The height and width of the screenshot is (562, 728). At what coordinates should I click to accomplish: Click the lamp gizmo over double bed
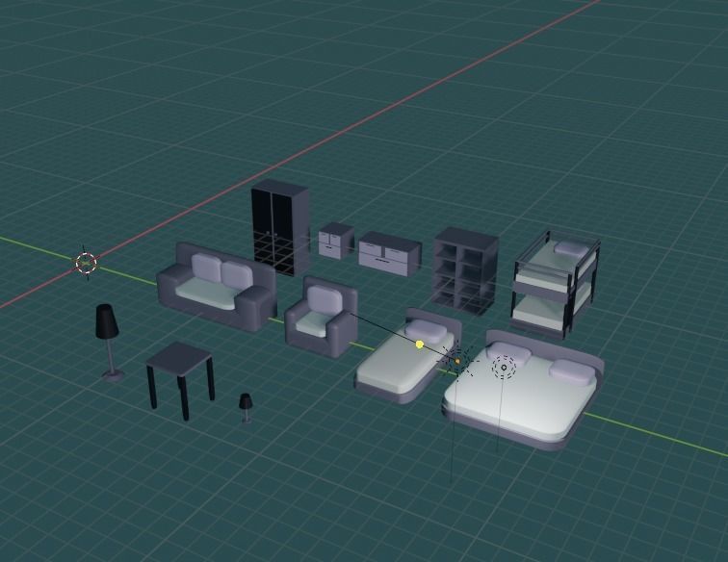coord(504,368)
